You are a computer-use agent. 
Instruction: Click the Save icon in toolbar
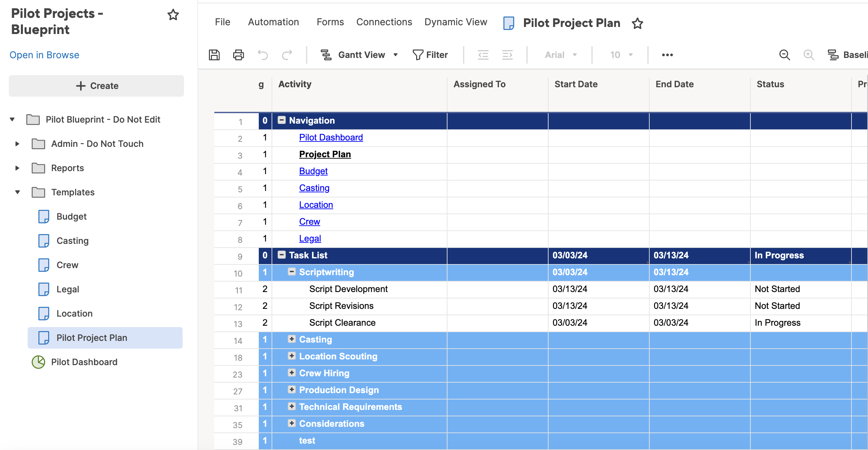point(214,55)
